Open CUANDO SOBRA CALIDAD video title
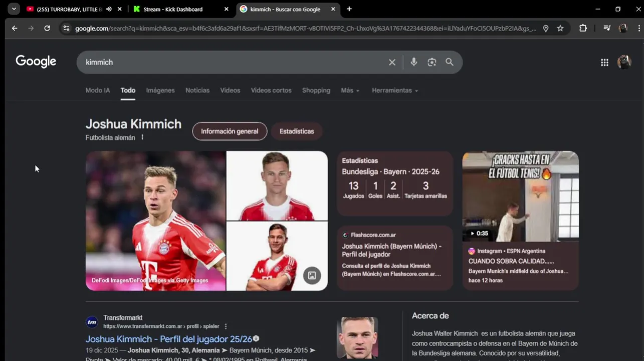Image resolution: width=644 pixels, height=361 pixels. (x=511, y=261)
